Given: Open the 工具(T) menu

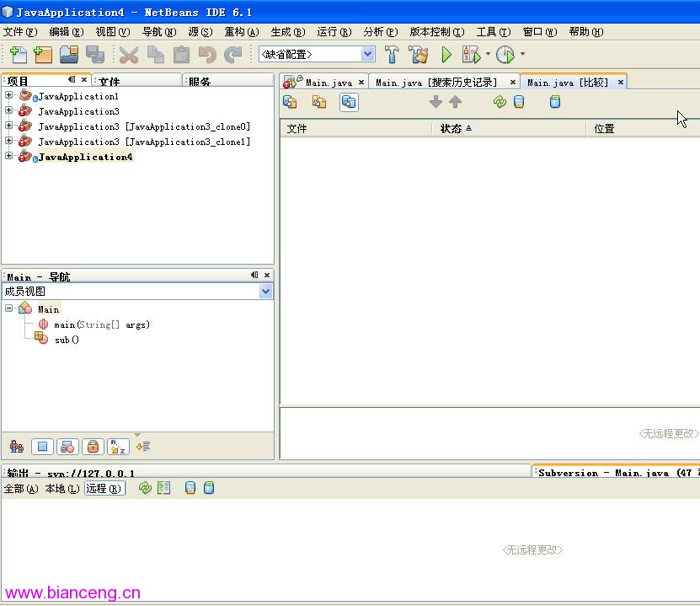Looking at the screenshot, I should click(494, 32).
